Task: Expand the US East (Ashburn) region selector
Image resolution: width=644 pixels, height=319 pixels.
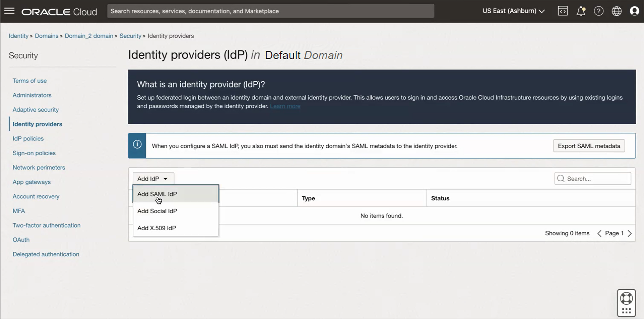Action: pyautogui.click(x=513, y=11)
